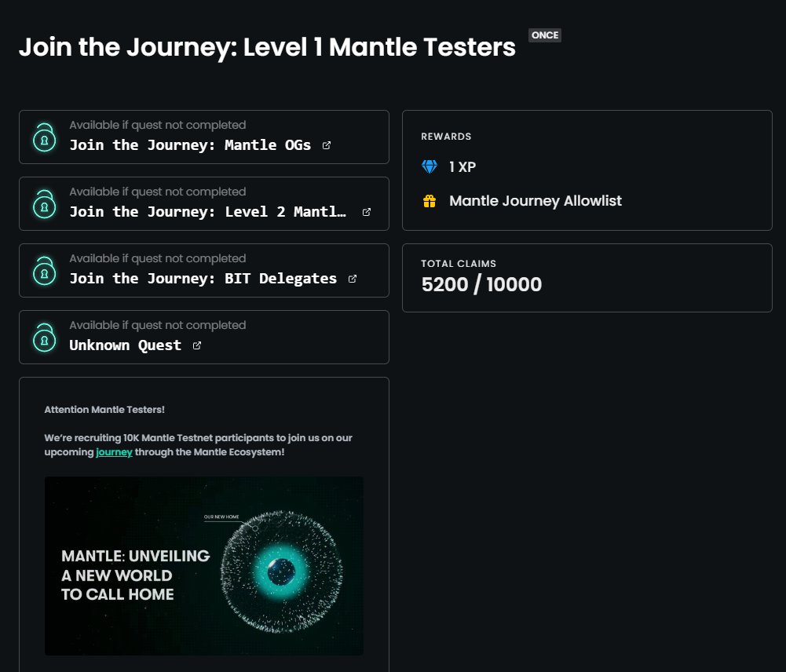Open external link icon for Level 2 Mantl…

coord(367,212)
